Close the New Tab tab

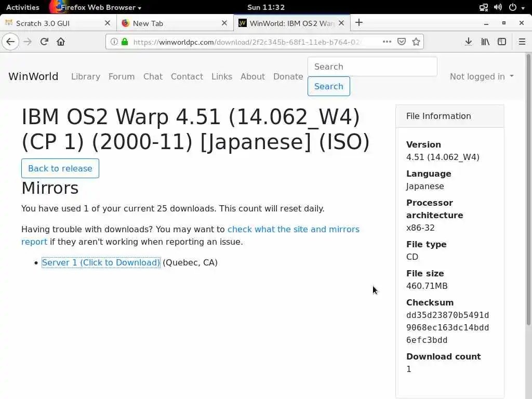pyautogui.click(x=224, y=23)
